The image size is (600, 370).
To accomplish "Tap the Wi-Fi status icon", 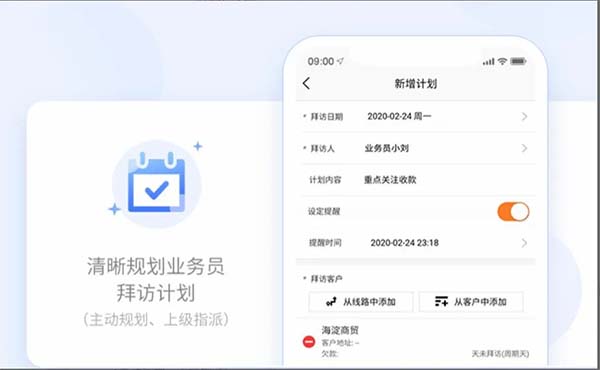I will (502, 61).
